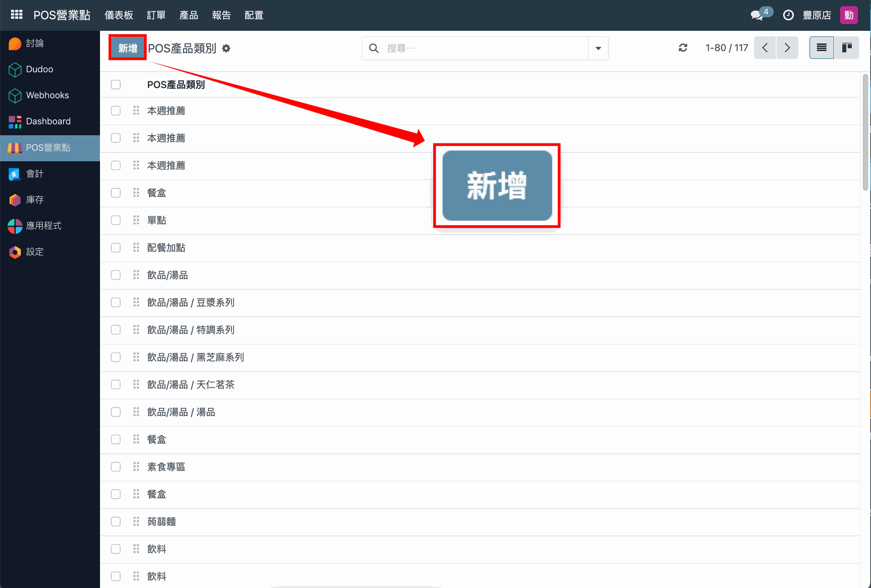The image size is (871, 588).
Task: Check the 單點 row checkbox
Action: click(x=116, y=220)
